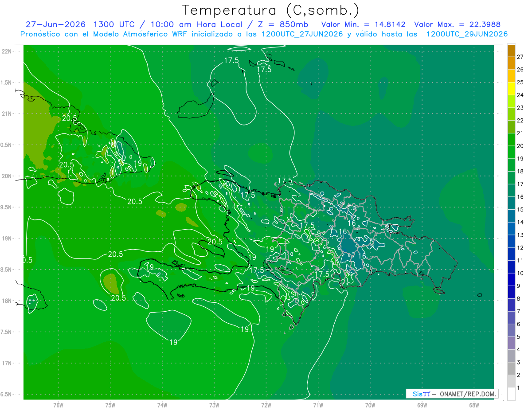Click the color scale label 7

[519, 311]
